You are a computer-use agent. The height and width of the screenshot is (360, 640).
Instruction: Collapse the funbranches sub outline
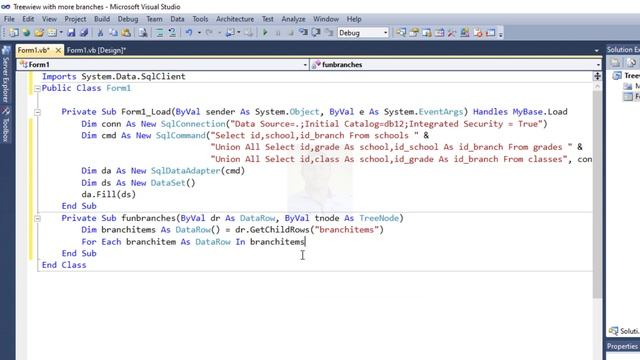coord(37,218)
